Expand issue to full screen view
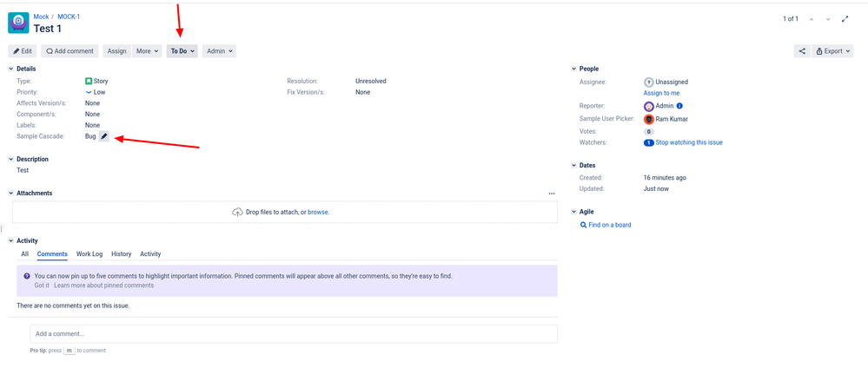This screenshot has height=388, width=868. point(845,19)
